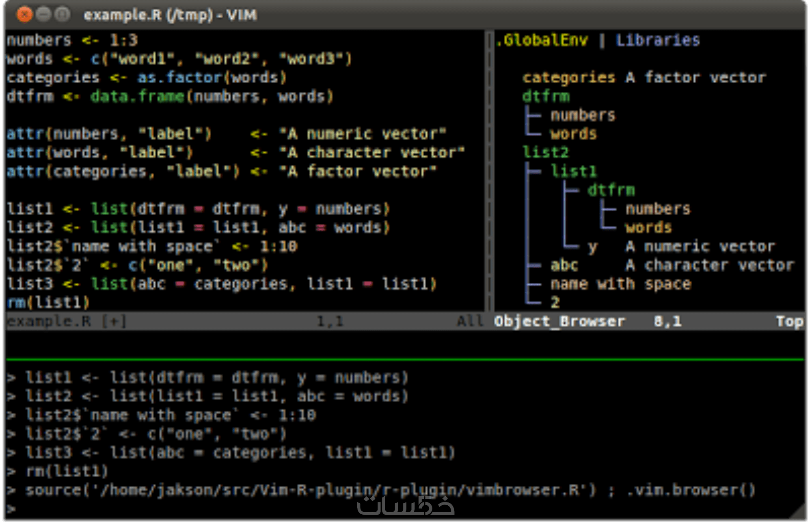This screenshot has height=526, width=812.
Task: Click the tree item named 2
Action: tap(555, 302)
